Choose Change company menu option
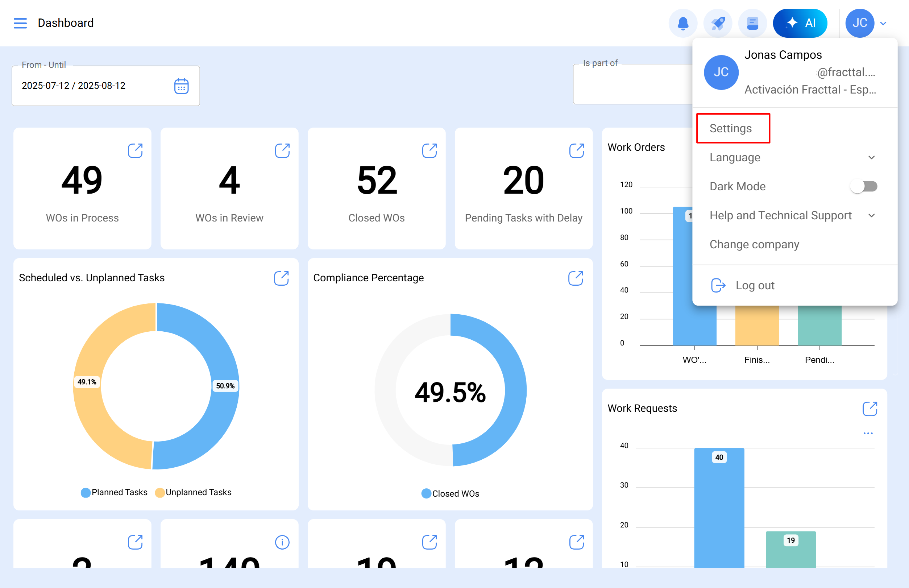 754,244
